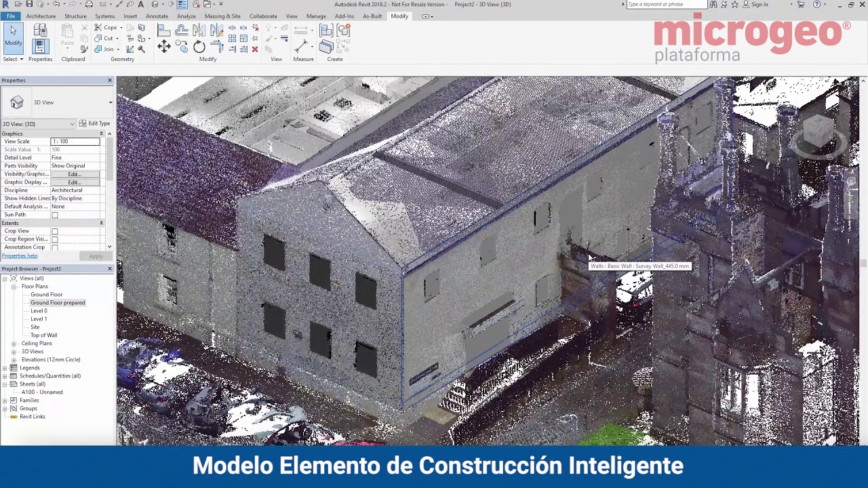The image size is (868, 488).
Task: Collapse the Extents properties section
Action: coord(101,223)
